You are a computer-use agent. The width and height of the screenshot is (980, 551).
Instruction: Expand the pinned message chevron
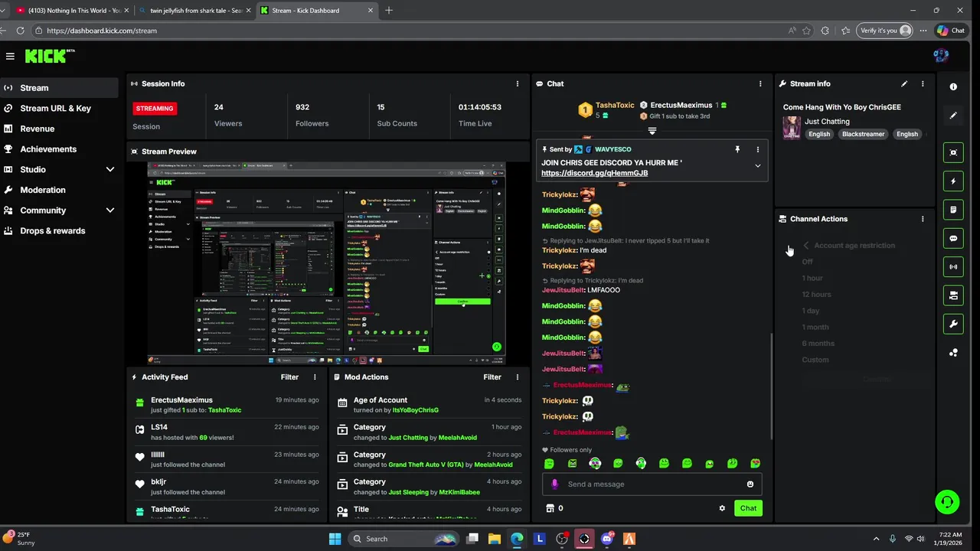click(x=758, y=166)
